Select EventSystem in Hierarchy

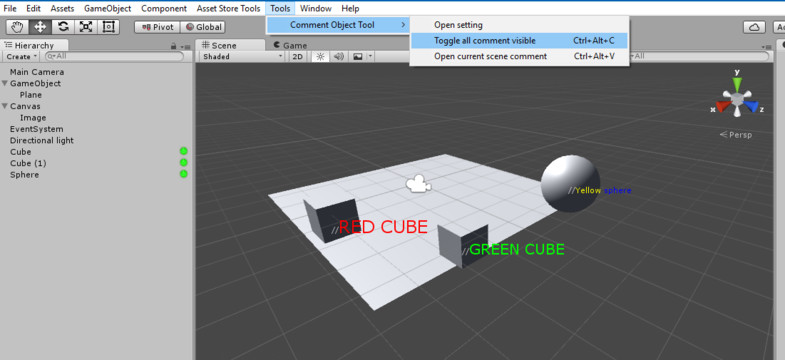coord(37,129)
